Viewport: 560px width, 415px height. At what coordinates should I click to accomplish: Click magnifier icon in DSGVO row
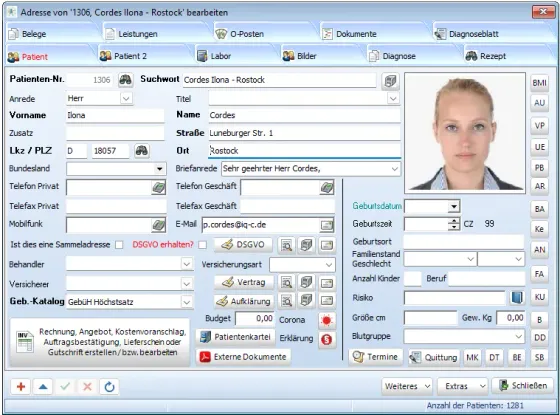286,245
